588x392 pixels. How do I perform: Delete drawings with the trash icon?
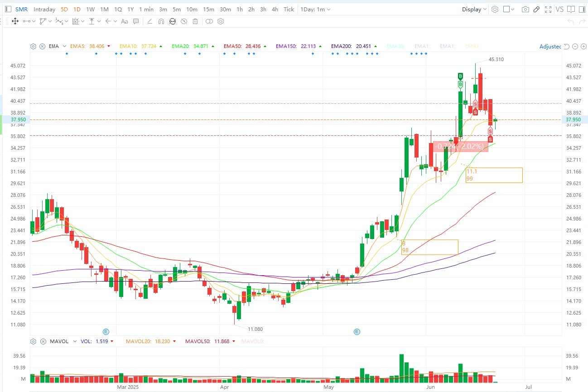click(195, 21)
